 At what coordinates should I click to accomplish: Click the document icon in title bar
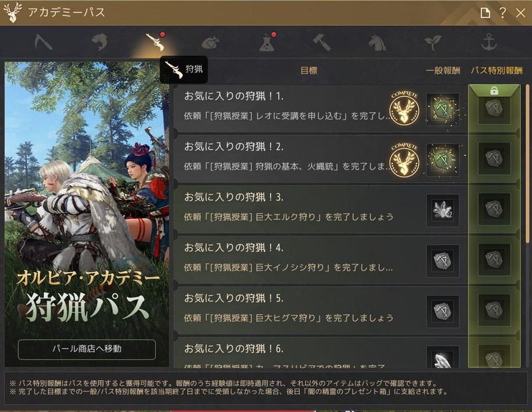(x=485, y=13)
